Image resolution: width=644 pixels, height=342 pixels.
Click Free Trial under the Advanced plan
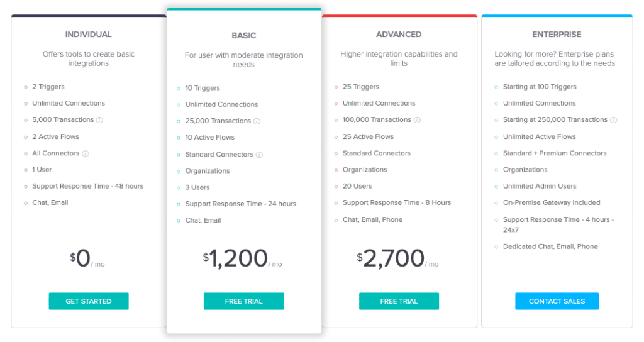(399, 302)
